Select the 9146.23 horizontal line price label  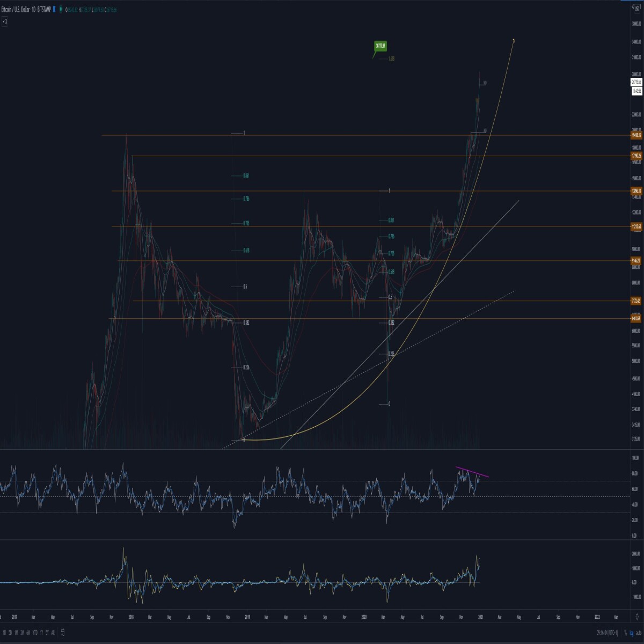point(635,261)
